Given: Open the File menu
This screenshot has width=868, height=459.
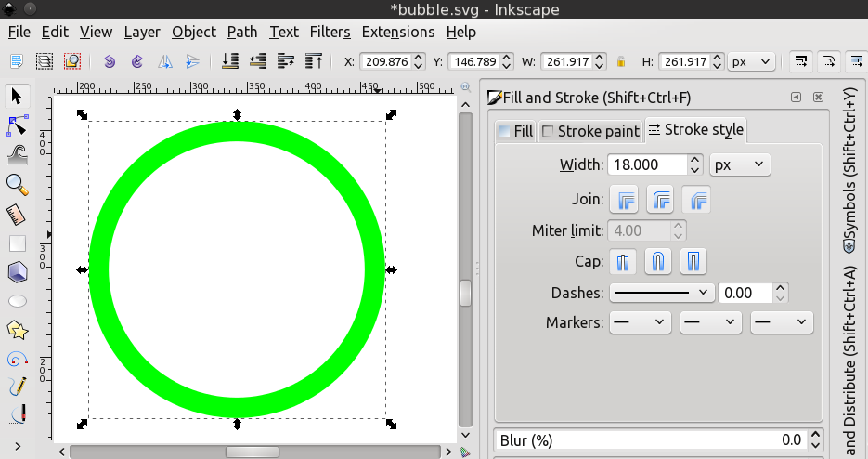Looking at the screenshot, I should click(x=19, y=33).
